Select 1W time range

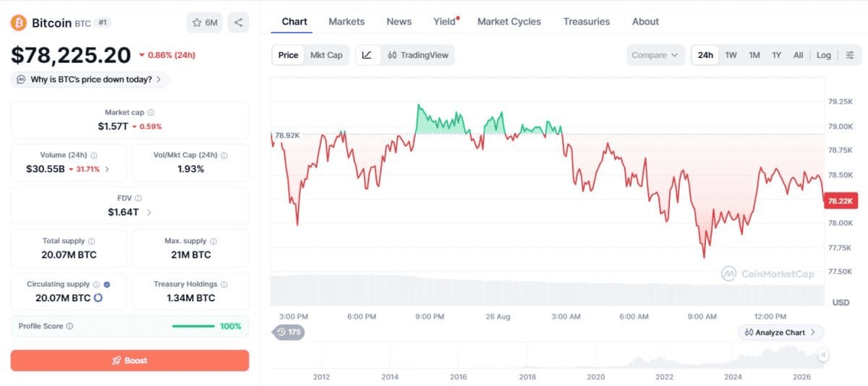click(731, 55)
